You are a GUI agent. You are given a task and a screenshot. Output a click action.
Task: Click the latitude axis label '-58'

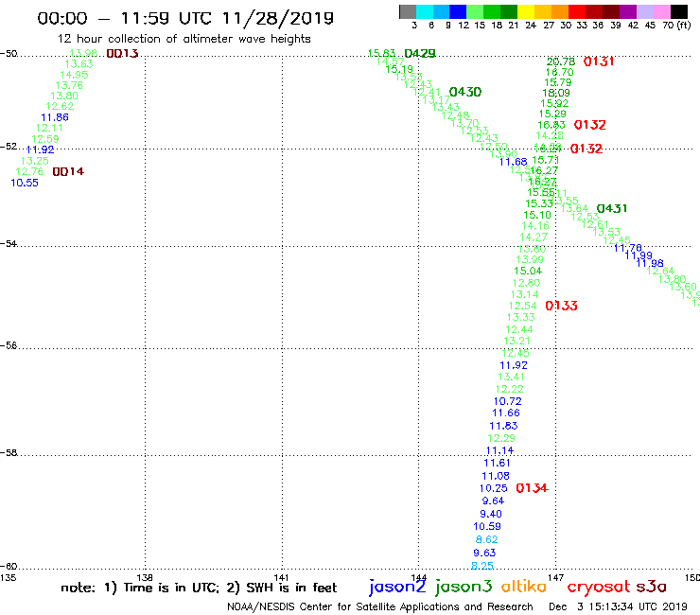[x=9, y=453]
